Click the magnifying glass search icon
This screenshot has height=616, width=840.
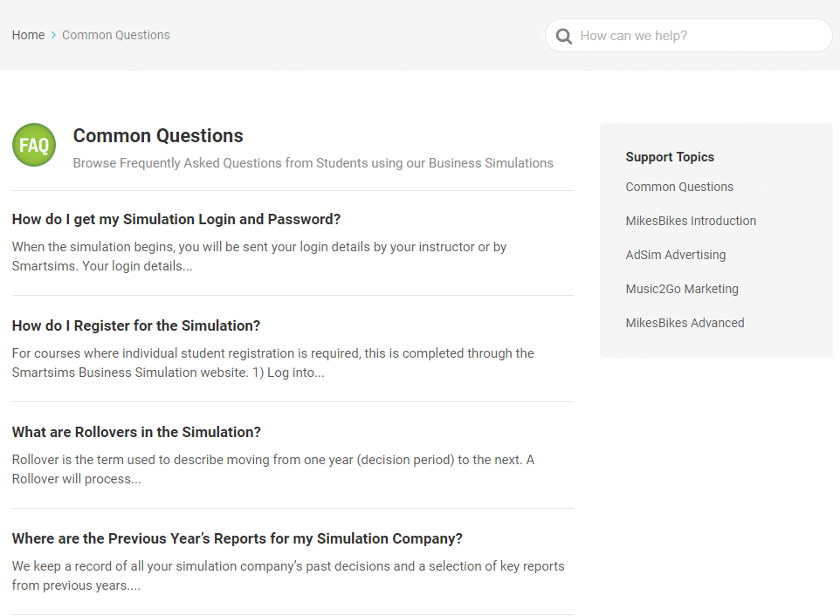pos(564,36)
